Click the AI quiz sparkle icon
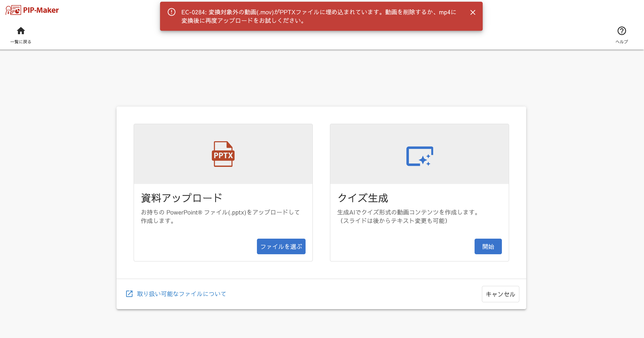The image size is (644, 338). (420, 156)
